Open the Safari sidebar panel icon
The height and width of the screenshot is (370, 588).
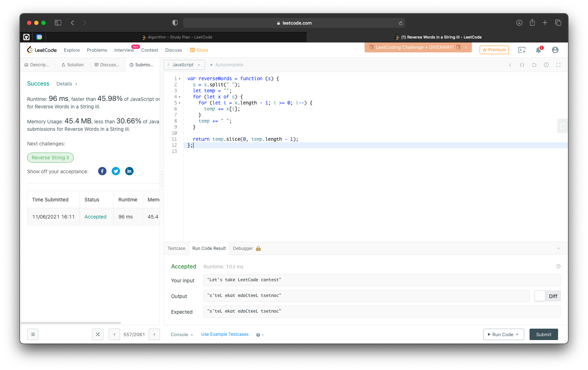point(58,23)
